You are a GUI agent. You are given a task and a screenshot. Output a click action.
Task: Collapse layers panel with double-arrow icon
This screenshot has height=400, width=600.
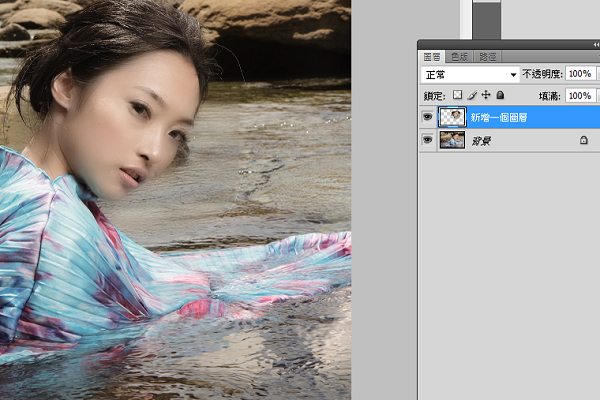pos(596,45)
